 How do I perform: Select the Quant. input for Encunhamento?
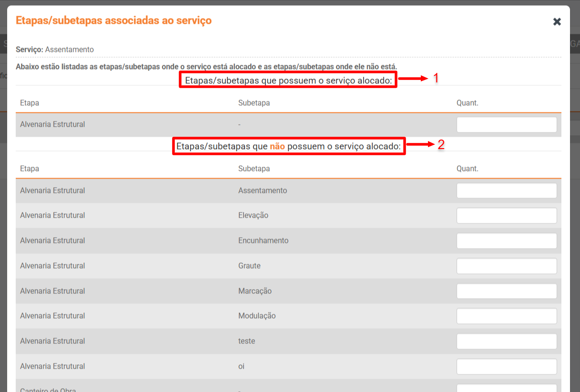pyautogui.click(x=506, y=241)
